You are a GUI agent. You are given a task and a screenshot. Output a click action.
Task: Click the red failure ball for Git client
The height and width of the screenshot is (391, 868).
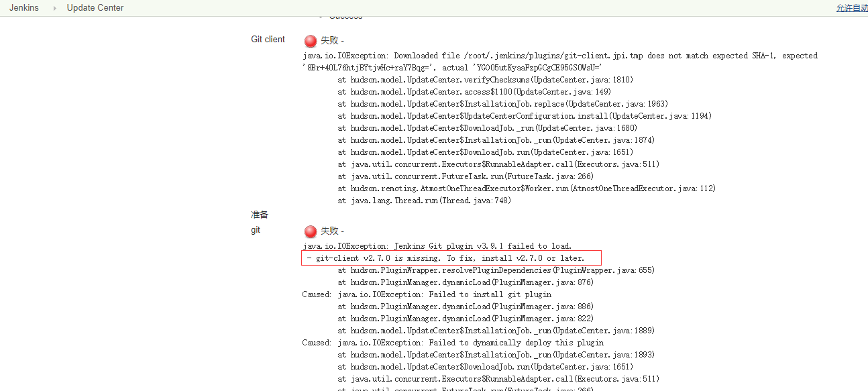311,41
